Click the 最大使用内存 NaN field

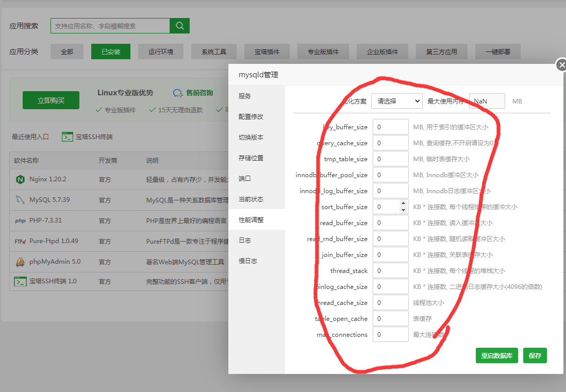(x=487, y=101)
